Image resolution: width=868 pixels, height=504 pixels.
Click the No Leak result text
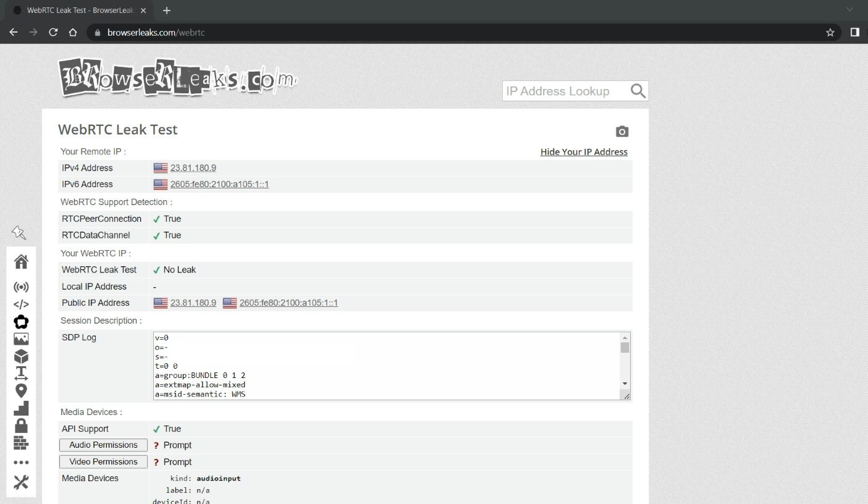coord(180,270)
